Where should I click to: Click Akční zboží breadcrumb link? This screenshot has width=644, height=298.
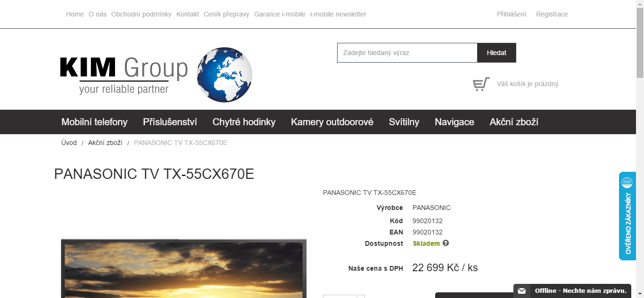[105, 143]
